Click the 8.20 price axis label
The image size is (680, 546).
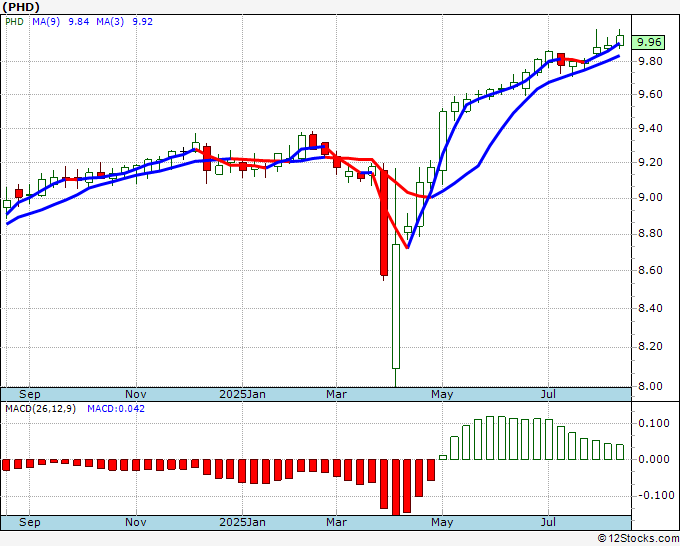pos(650,347)
